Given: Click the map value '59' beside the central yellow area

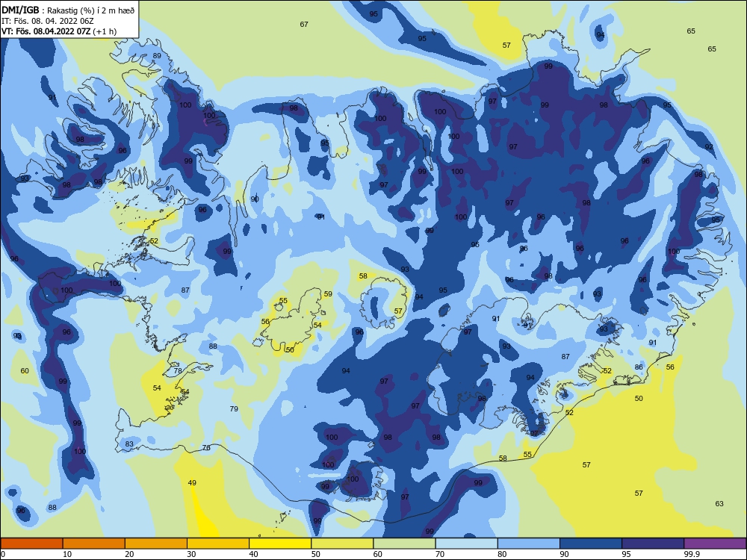Looking at the screenshot, I should [x=328, y=293].
